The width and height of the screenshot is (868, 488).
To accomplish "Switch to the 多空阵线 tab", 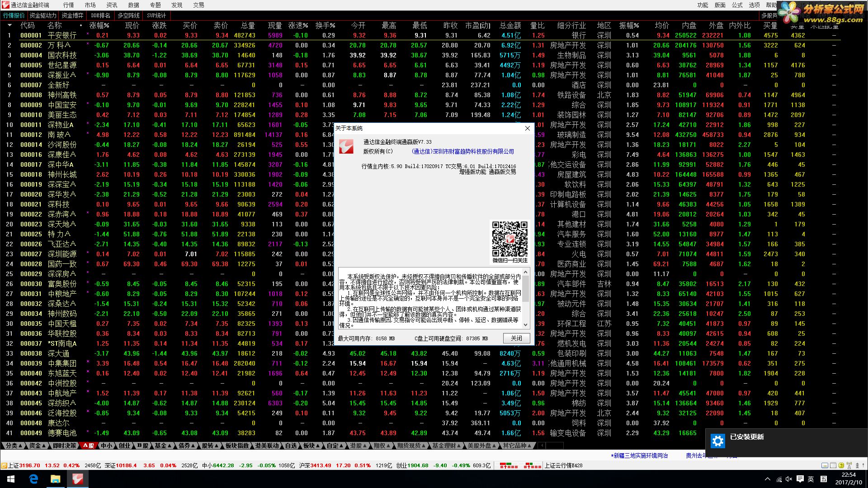I will [x=128, y=15].
